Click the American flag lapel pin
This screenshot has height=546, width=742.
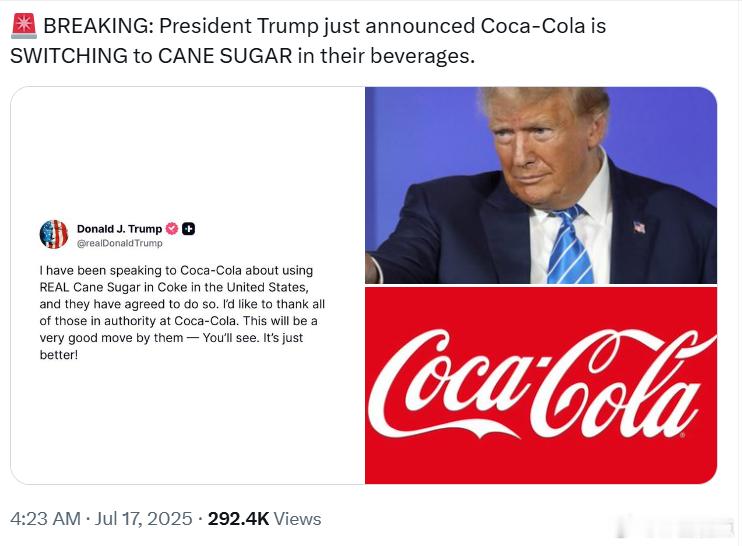(639, 227)
